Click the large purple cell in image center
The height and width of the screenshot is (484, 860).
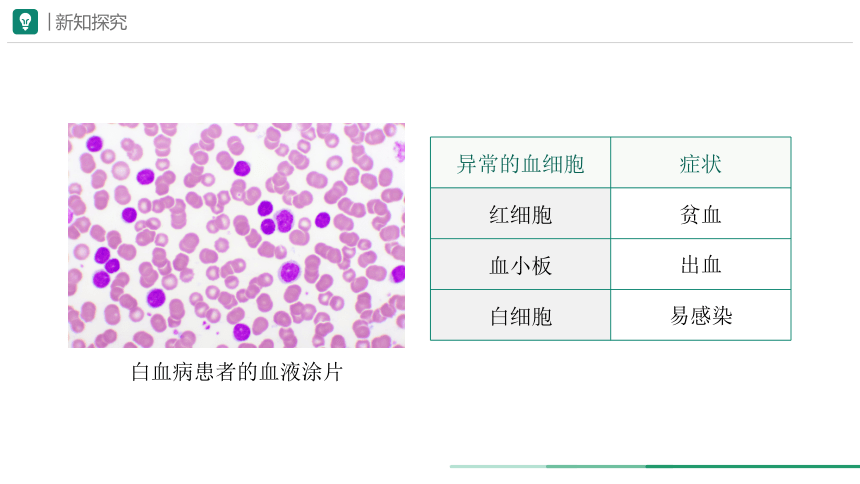(284, 220)
